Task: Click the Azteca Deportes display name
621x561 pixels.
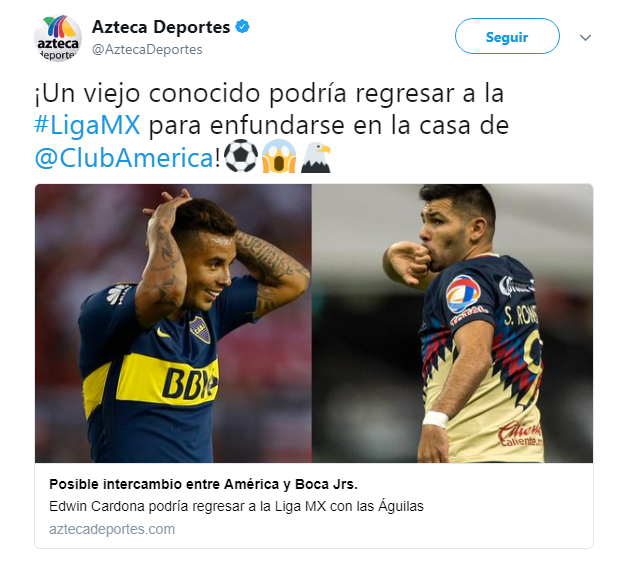Action: pos(161,27)
